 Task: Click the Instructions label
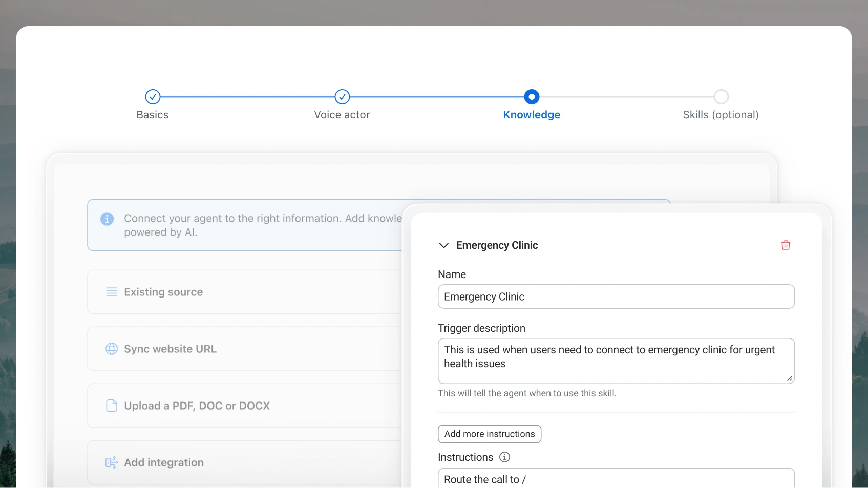[x=465, y=457]
